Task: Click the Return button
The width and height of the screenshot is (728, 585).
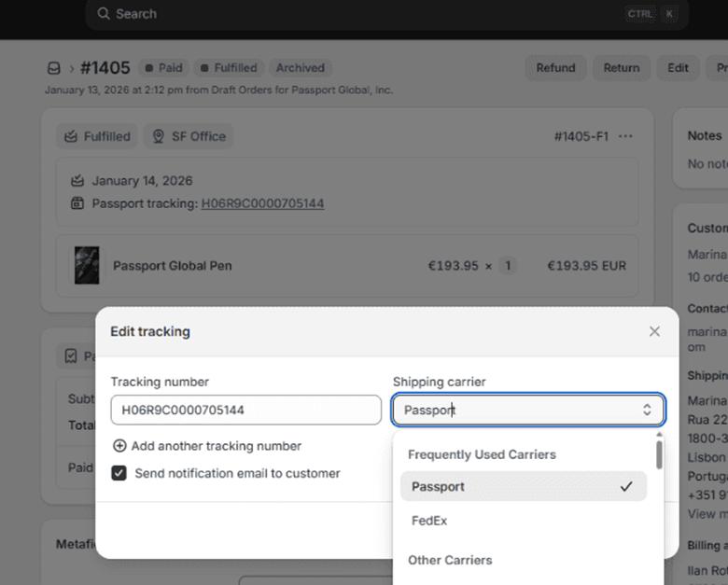Action: 621,68
